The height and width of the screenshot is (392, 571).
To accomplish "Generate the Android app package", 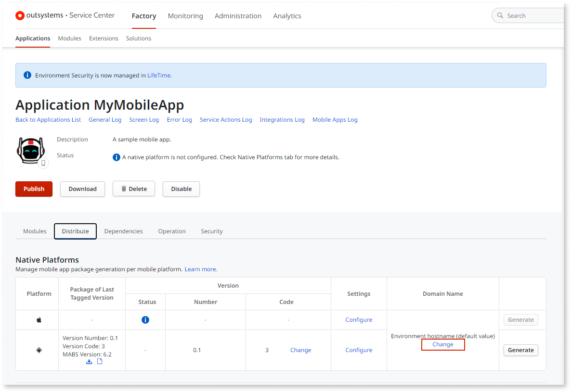I will [x=520, y=350].
